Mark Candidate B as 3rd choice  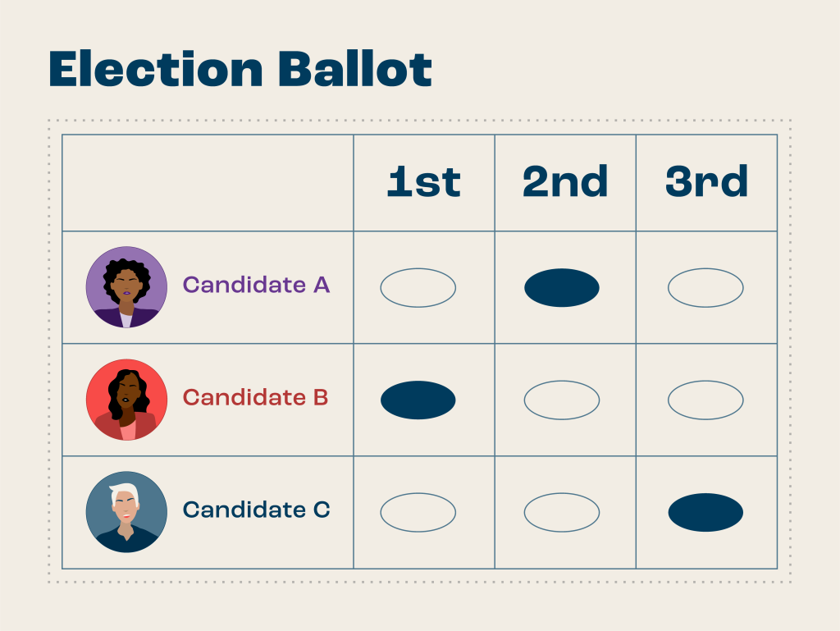point(705,400)
